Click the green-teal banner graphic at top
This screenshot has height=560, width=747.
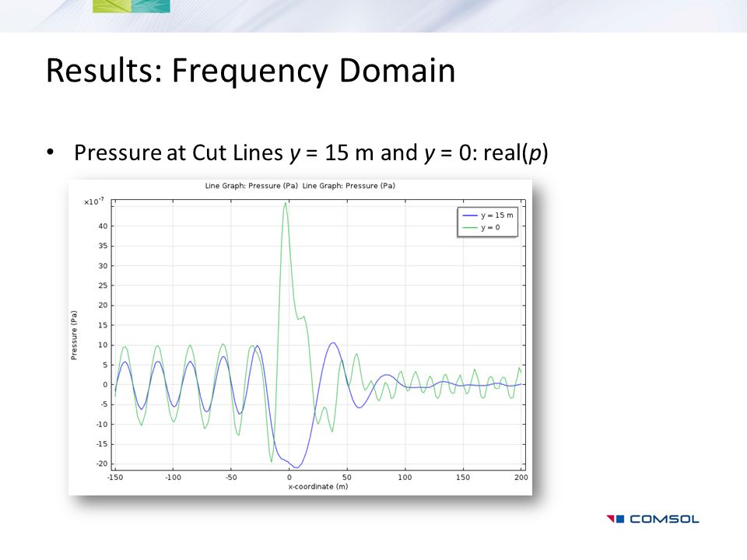click(132, 6)
